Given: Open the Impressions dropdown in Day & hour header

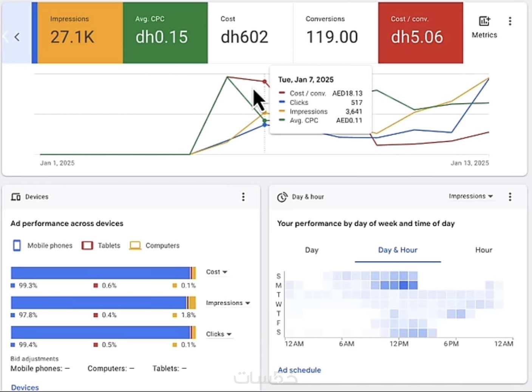Looking at the screenshot, I should [x=471, y=196].
